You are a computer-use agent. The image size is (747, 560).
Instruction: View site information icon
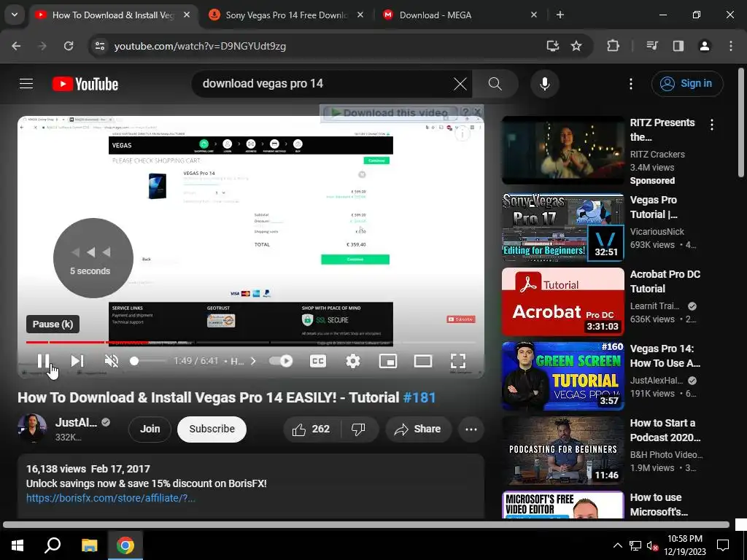pyautogui.click(x=100, y=46)
